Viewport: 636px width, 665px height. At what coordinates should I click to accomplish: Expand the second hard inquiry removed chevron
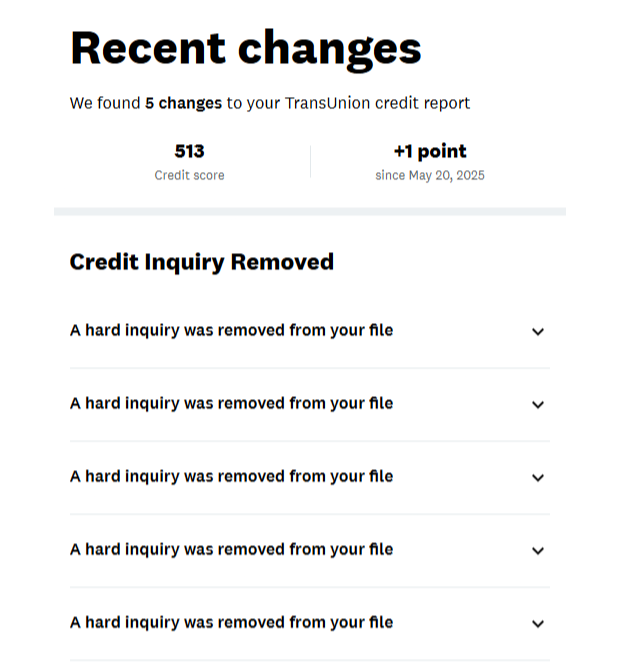pyautogui.click(x=538, y=405)
